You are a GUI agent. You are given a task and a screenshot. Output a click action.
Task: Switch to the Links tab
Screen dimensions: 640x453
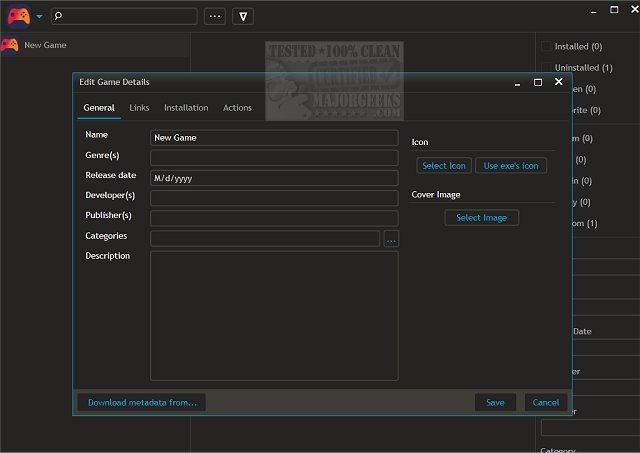pyautogui.click(x=139, y=108)
